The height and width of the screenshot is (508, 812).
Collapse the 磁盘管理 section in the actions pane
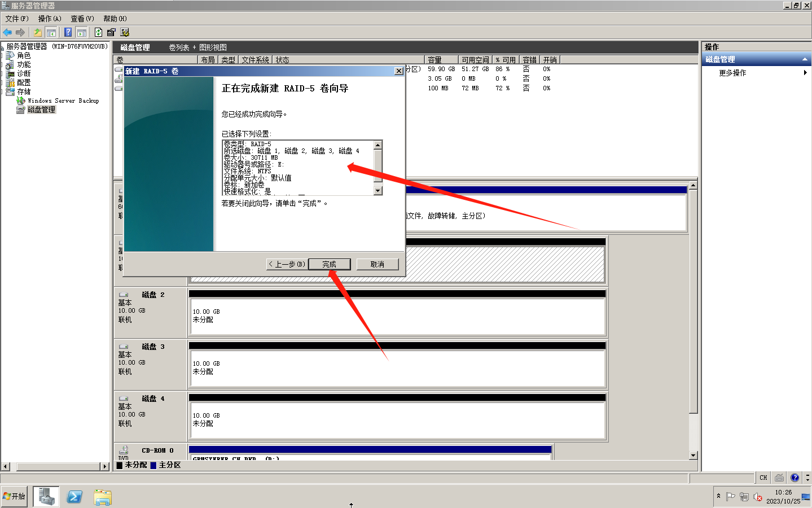point(805,59)
